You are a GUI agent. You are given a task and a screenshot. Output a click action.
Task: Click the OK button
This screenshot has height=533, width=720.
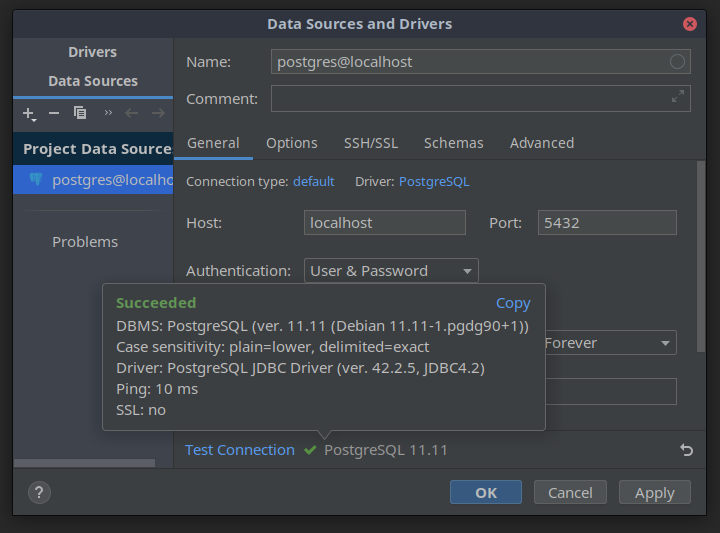click(x=486, y=493)
